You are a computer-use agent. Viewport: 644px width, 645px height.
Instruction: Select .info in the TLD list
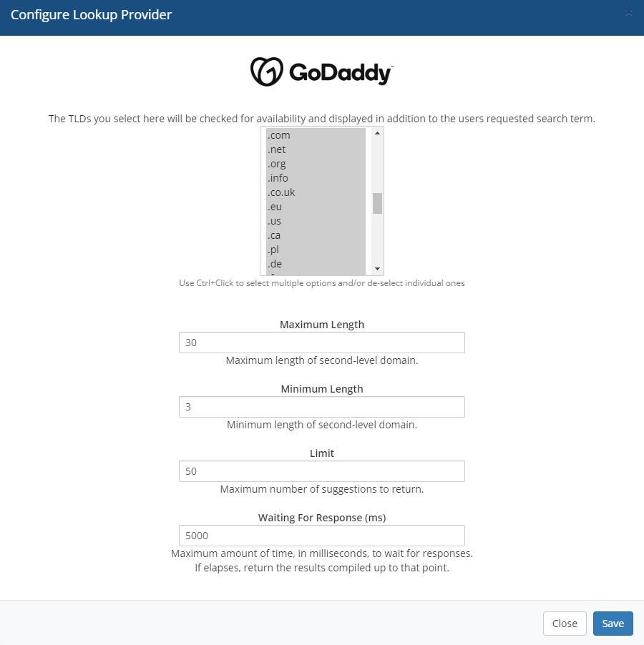[x=315, y=178]
